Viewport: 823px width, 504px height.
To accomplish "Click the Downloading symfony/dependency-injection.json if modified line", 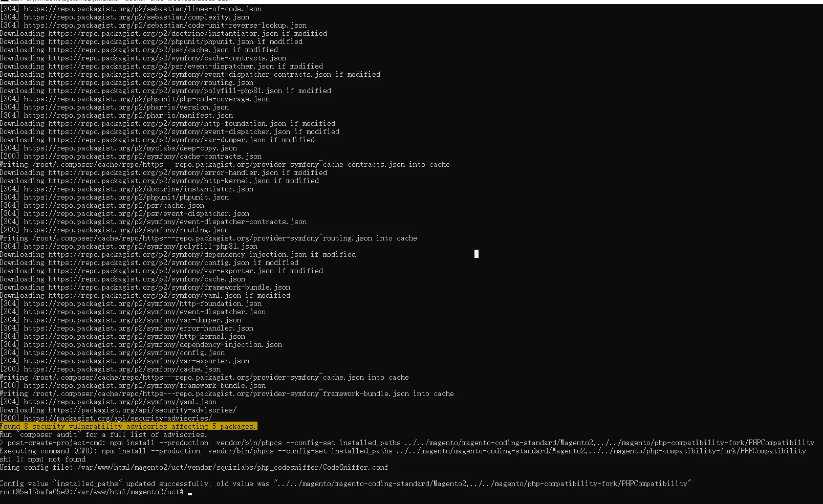I will 178,254.
